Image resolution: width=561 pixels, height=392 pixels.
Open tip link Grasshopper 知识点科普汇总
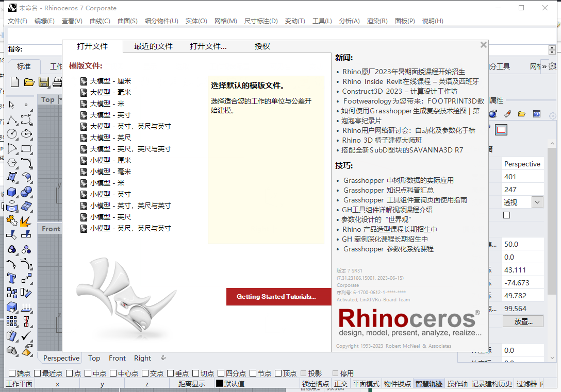coord(388,190)
